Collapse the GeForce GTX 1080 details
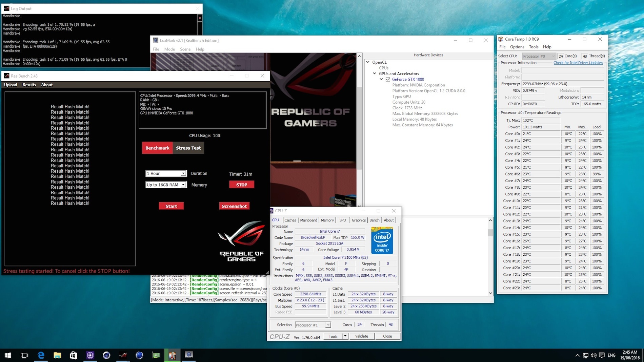The image size is (644, 362). tap(381, 79)
